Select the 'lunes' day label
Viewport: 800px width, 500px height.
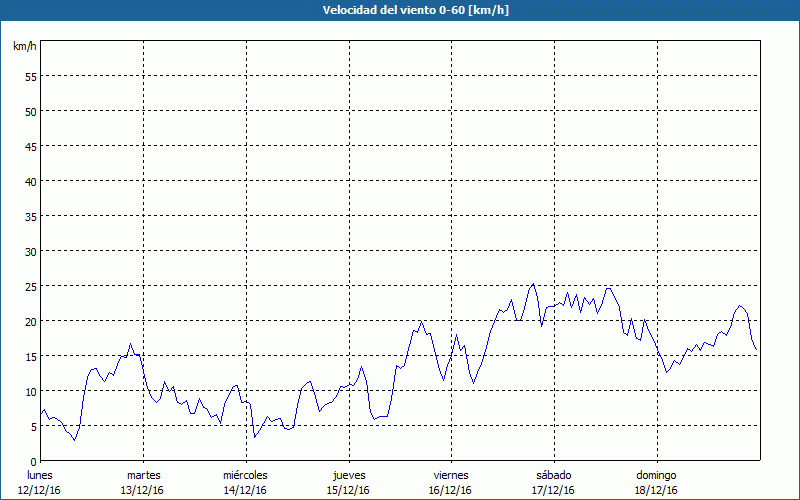point(40,475)
